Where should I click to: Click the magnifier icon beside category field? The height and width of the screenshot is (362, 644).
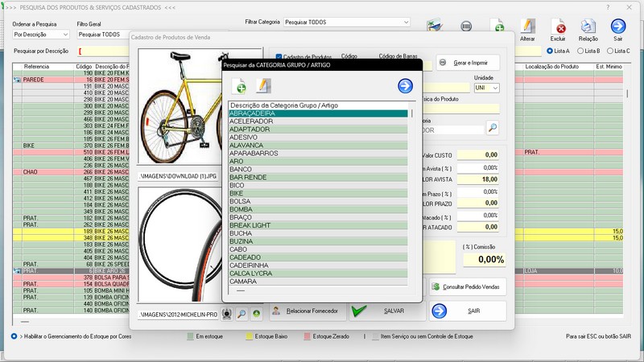pyautogui.click(x=492, y=128)
